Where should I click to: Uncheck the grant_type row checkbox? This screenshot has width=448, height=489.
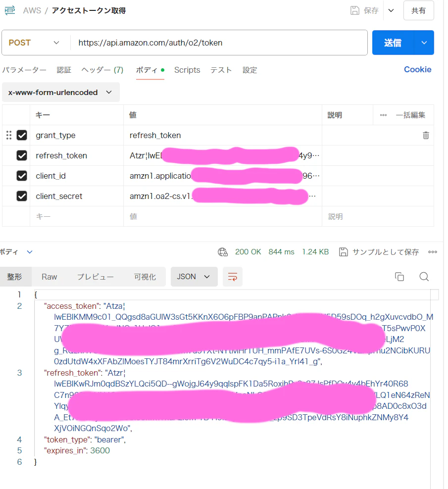tap(22, 135)
